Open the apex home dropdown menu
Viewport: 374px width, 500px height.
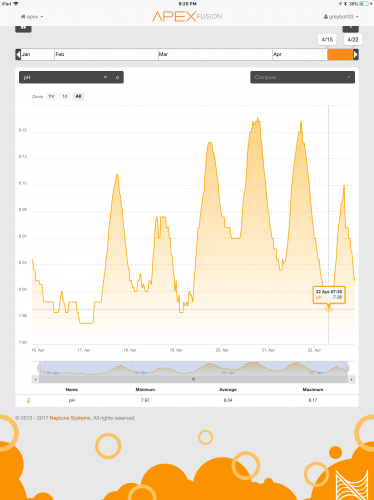click(32, 17)
